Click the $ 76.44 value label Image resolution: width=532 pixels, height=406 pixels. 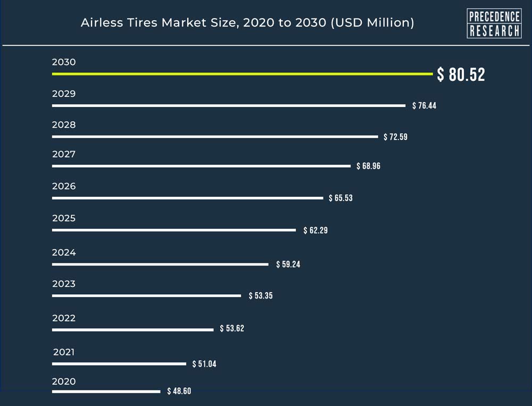click(425, 105)
